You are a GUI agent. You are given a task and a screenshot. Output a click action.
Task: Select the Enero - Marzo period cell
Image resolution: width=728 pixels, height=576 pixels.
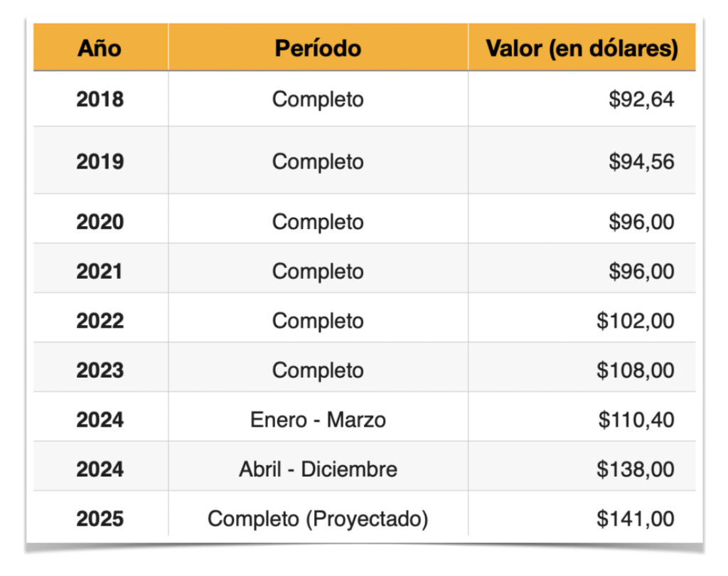(x=318, y=420)
